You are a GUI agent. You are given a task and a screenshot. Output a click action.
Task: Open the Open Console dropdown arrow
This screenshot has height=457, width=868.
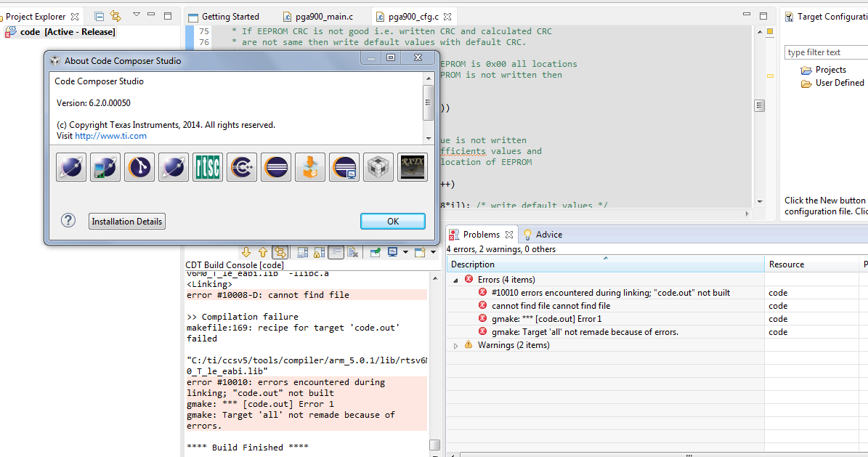(x=434, y=253)
